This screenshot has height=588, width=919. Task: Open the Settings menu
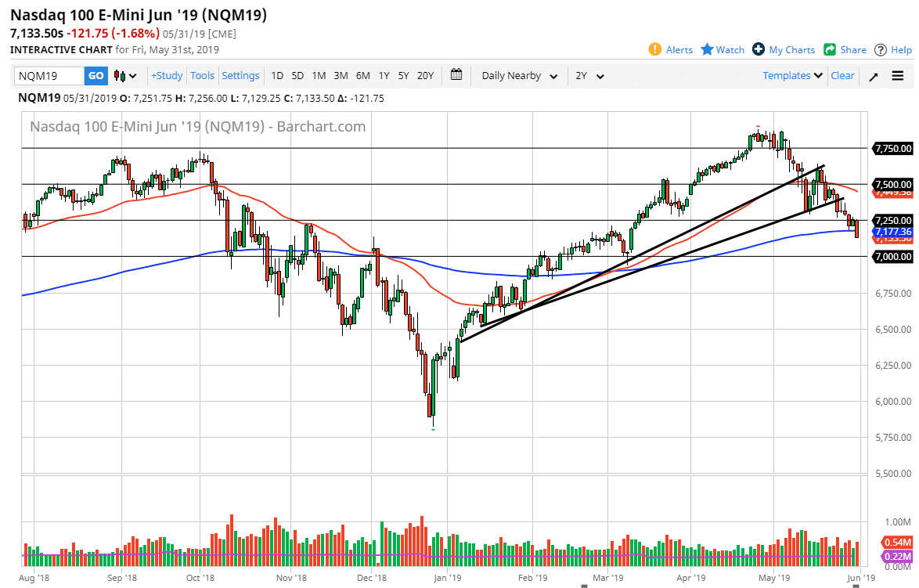pos(240,75)
